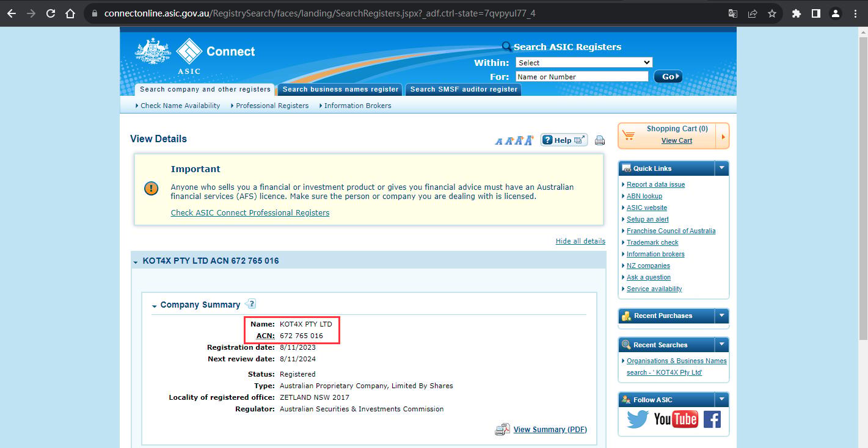Collapse the Quick Links panel arrow

(x=722, y=168)
